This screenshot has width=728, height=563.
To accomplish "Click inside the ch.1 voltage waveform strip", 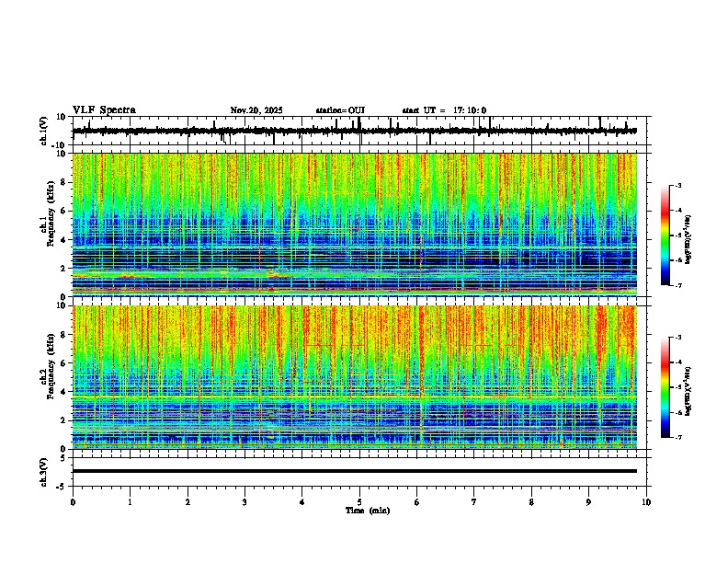I will point(361,131).
